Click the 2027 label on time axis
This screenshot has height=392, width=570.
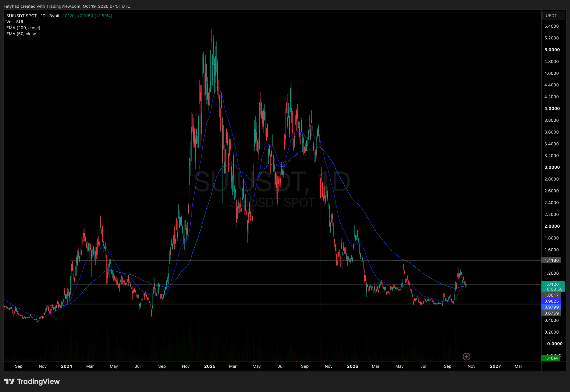pos(495,366)
